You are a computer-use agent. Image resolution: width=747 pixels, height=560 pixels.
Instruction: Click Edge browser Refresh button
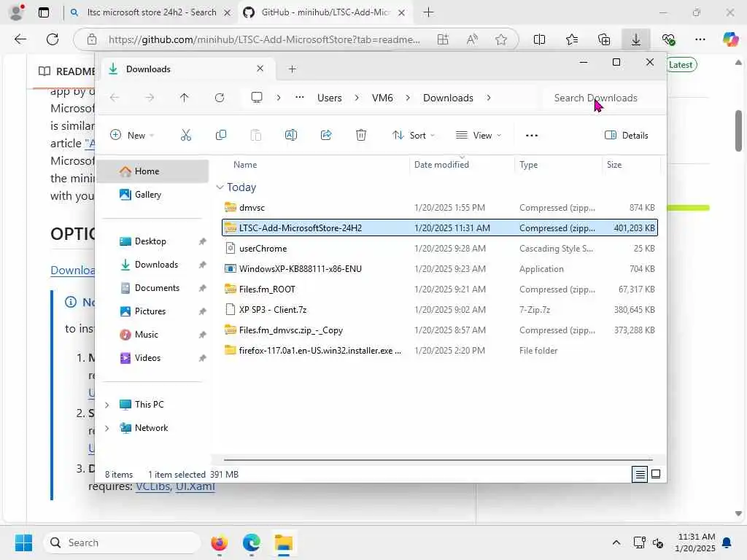tap(53, 39)
